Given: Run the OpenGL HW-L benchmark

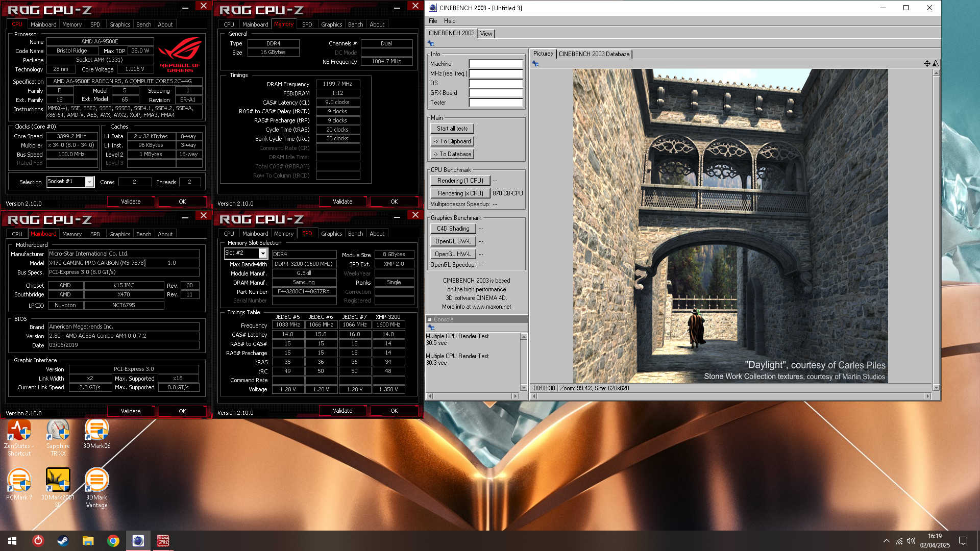Looking at the screenshot, I should 453,254.
